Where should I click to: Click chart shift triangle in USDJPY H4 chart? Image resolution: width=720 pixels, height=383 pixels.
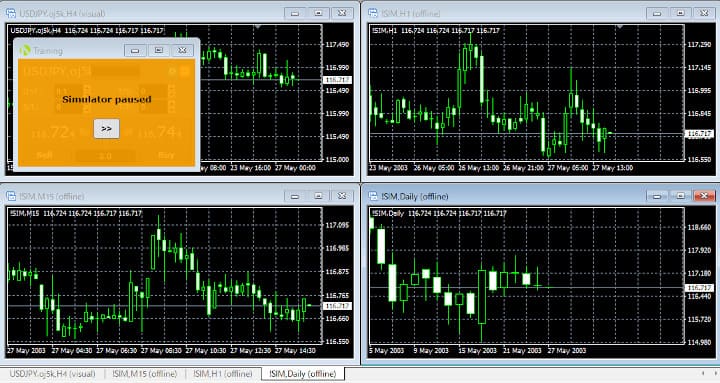coord(258,27)
